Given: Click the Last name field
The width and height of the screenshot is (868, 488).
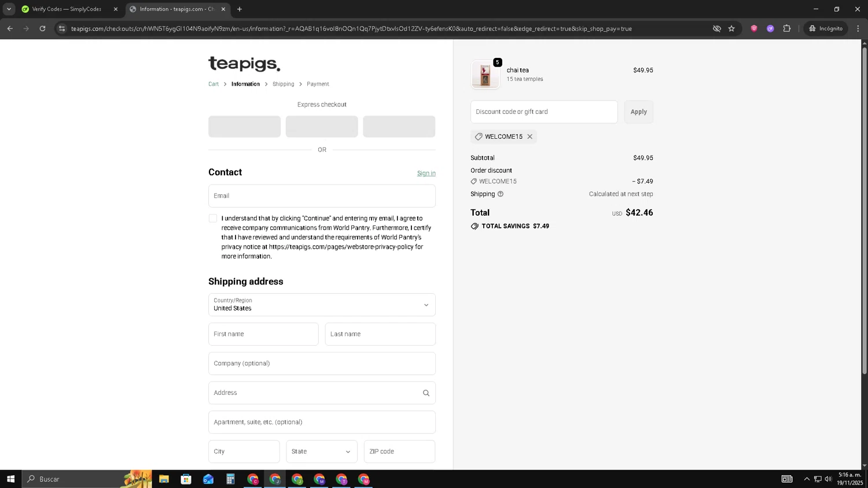Looking at the screenshot, I should (380, 334).
